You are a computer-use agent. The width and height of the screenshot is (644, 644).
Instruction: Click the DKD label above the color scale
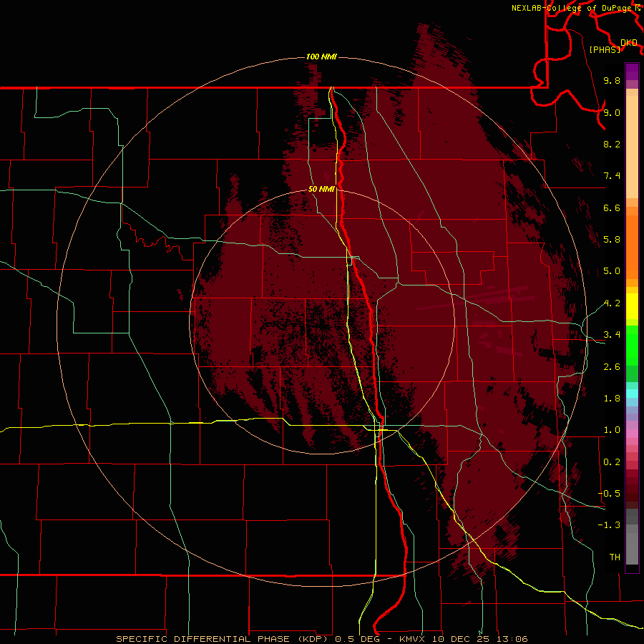click(629, 43)
